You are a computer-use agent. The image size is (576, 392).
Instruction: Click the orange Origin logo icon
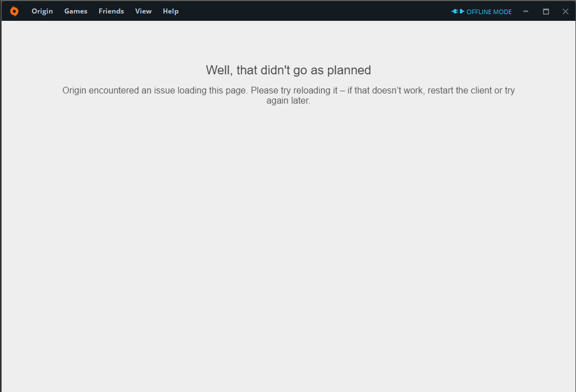14,11
